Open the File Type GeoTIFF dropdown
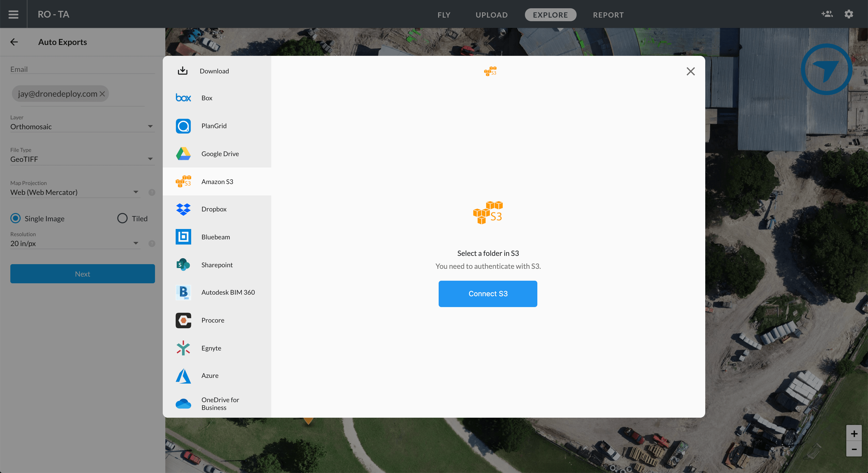Image resolution: width=868 pixels, height=473 pixels. tap(150, 159)
